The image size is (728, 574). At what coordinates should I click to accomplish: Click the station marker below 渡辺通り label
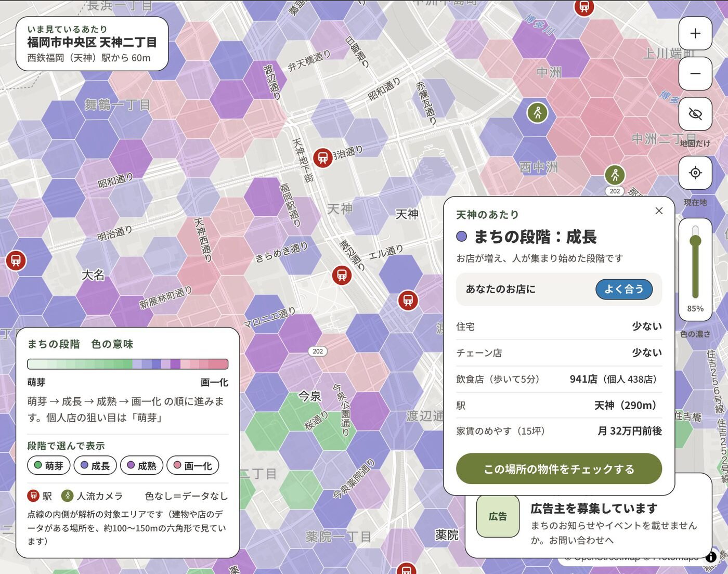[x=342, y=275]
